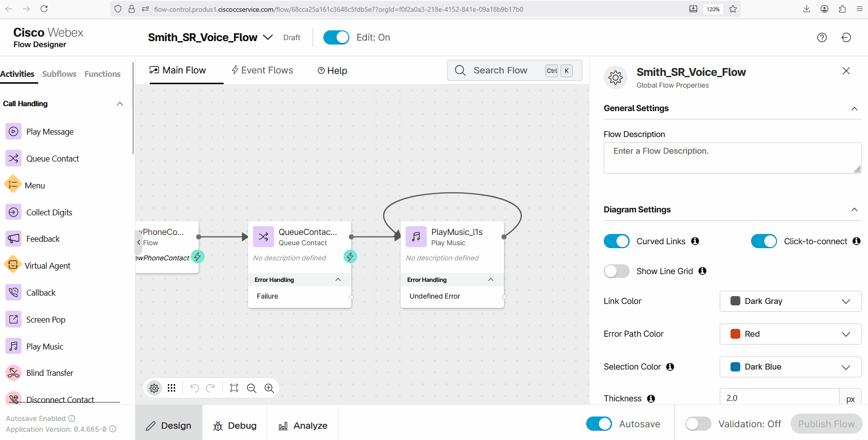
Task: Click the zoom out magnifier on canvas toolbar
Action: (251, 388)
